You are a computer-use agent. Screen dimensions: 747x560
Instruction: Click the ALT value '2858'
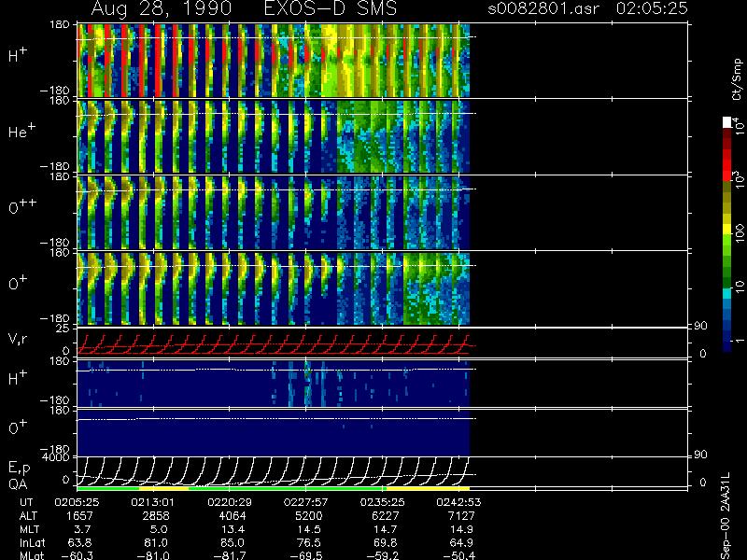click(x=156, y=516)
